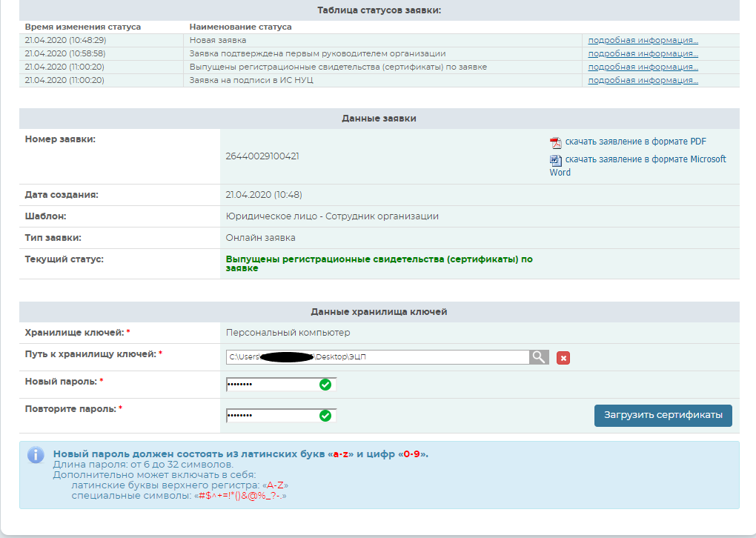The image size is (756, 538).
Task: Open подробная информация for Новая заявка status
Action: [643, 40]
